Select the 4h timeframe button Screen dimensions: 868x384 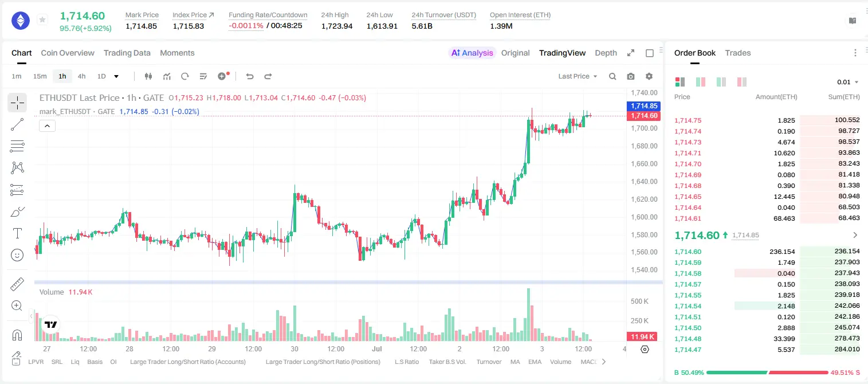coord(81,76)
